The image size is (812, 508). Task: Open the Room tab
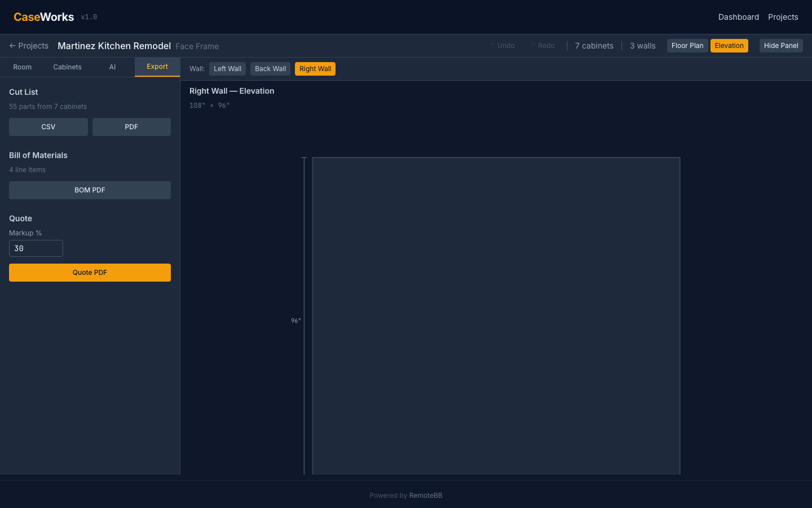(23, 67)
